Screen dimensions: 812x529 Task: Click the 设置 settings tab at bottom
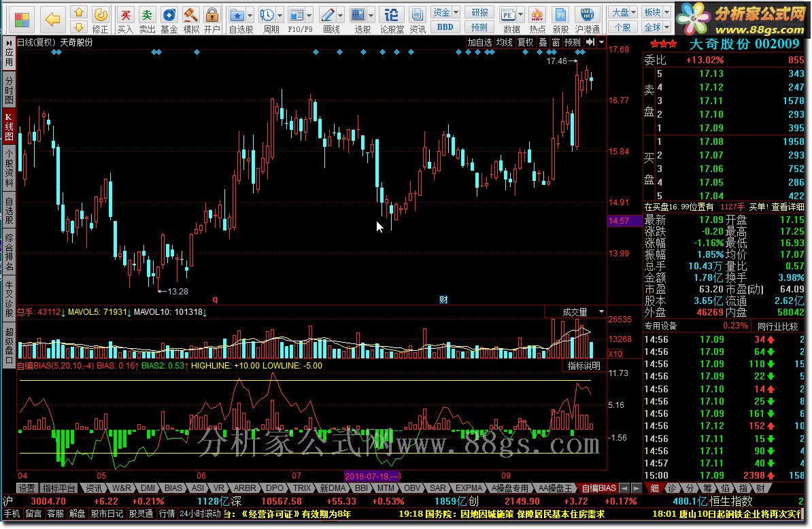pyautogui.click(x=27, y=488)
